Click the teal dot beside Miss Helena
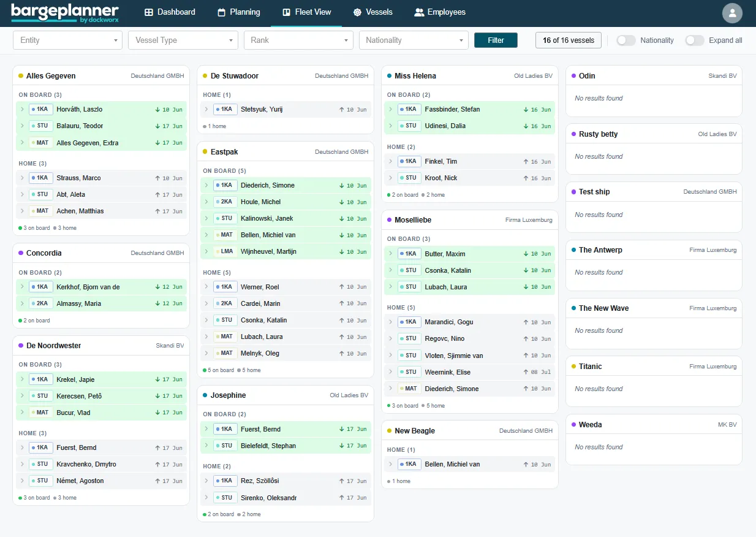756x537 pixels. point(389,76)
